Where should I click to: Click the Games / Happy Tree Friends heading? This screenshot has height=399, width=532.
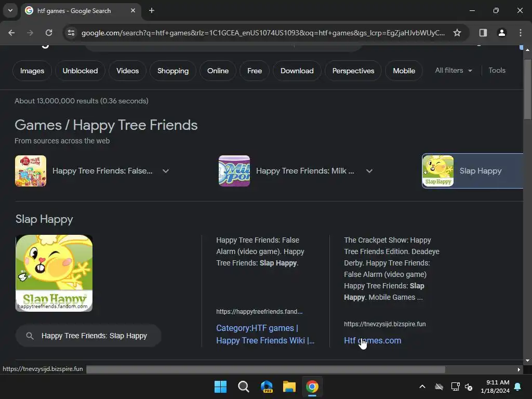point(106,125)
